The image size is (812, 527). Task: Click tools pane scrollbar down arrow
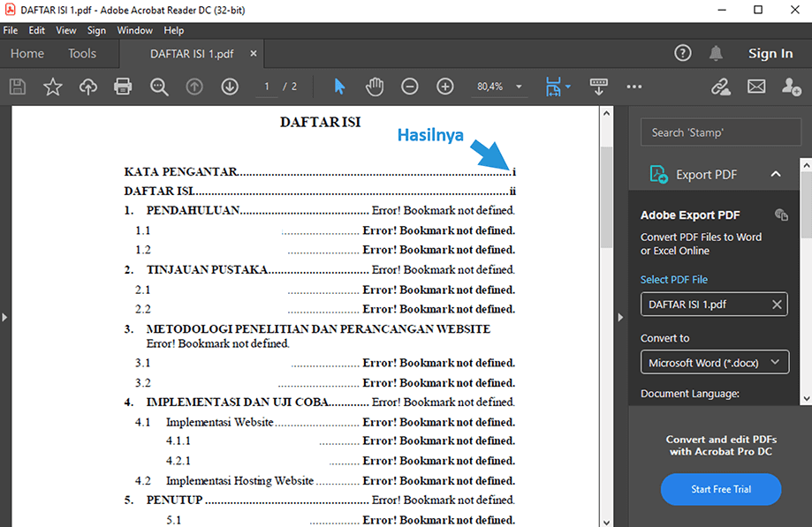pyautogui.click(x=807, y=399)
